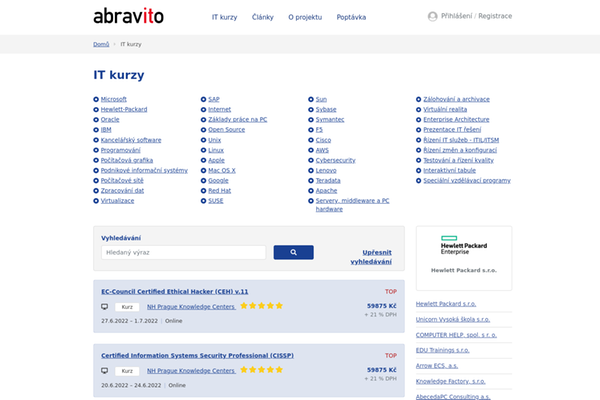Open Speciální vzdělávací programy category
This screenshot has width=600, height=400.
click(467, 181)
